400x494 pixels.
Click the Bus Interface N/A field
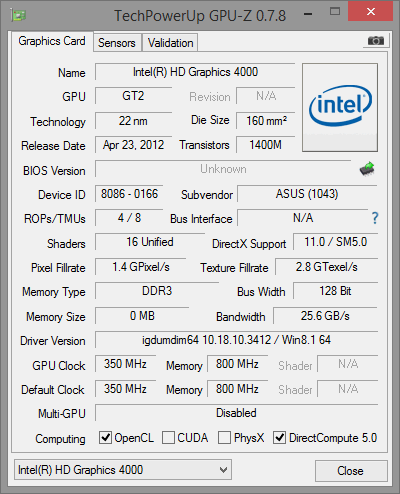click(x=303, y=218)
